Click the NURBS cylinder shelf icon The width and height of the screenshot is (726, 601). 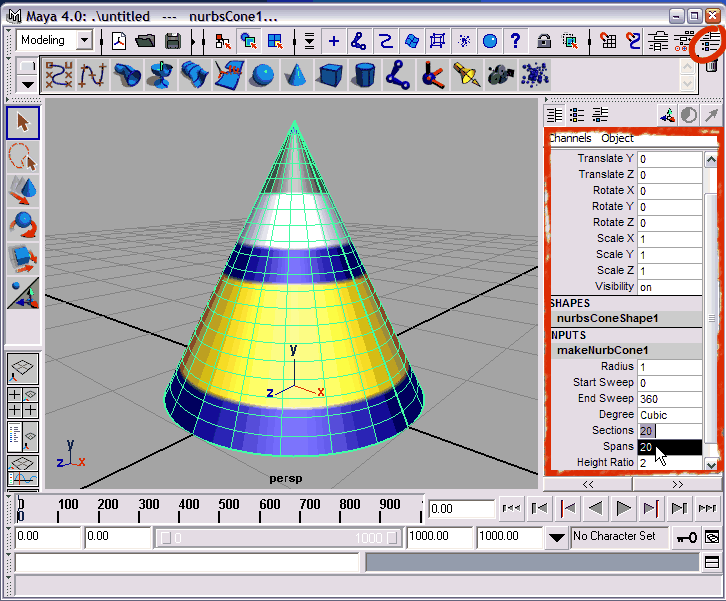coord(366,75)
